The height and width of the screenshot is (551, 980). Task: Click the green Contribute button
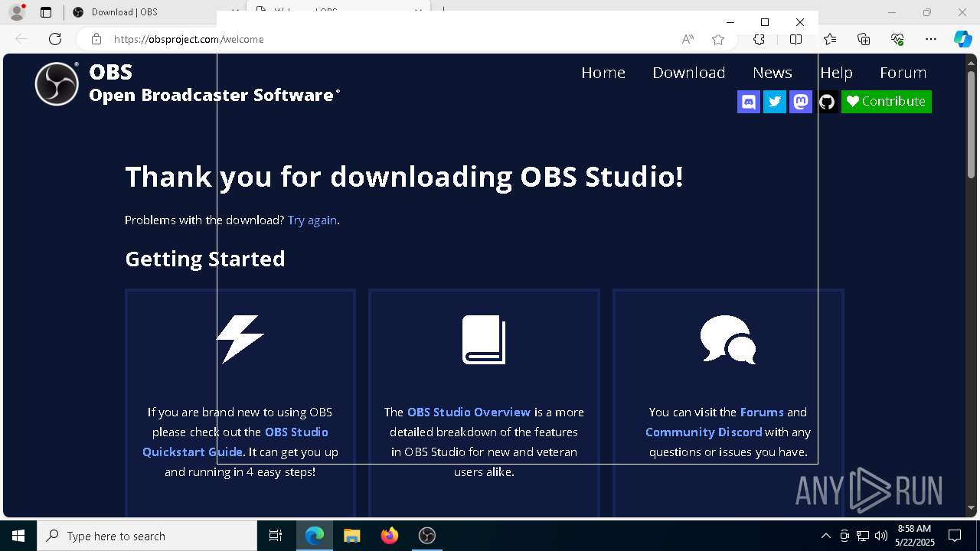(x=887, y=102)
